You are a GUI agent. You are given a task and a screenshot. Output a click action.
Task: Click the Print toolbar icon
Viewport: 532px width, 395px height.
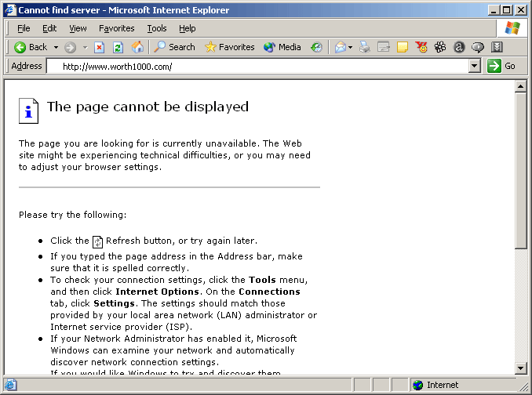point(365,47)
